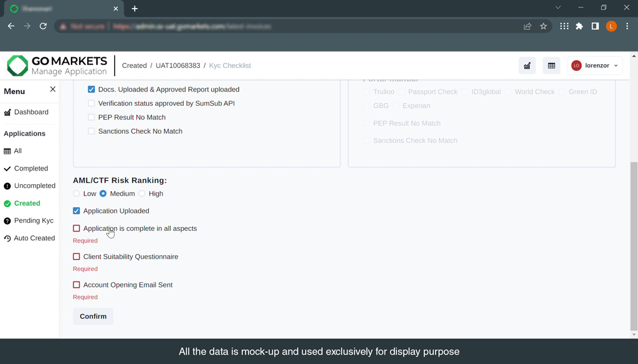638x364 pixels.
Task: Click the Dashboard chart icon in sidebar
Action: tap(7, 113)
